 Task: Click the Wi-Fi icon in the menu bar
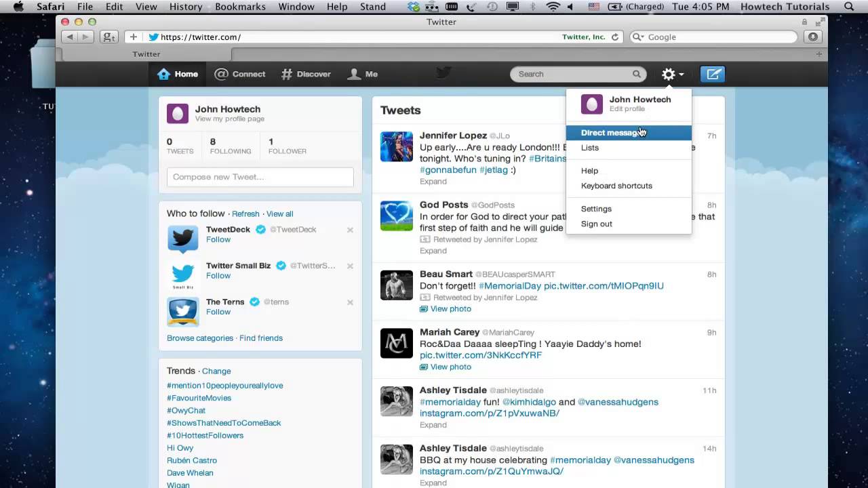point(553,7)
